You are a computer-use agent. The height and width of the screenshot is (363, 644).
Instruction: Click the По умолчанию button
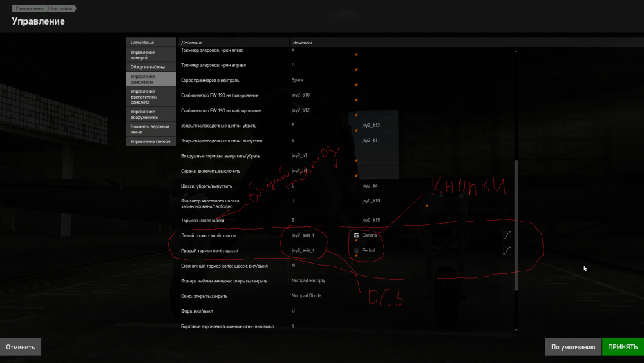pos(573,347)
